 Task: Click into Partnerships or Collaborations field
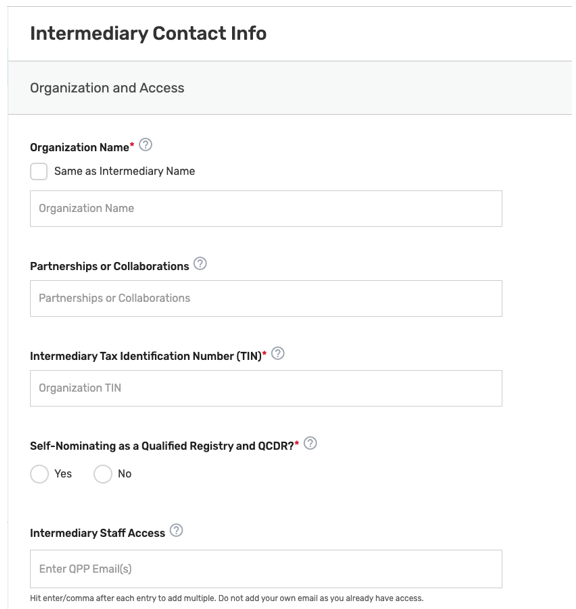(266, 298)
